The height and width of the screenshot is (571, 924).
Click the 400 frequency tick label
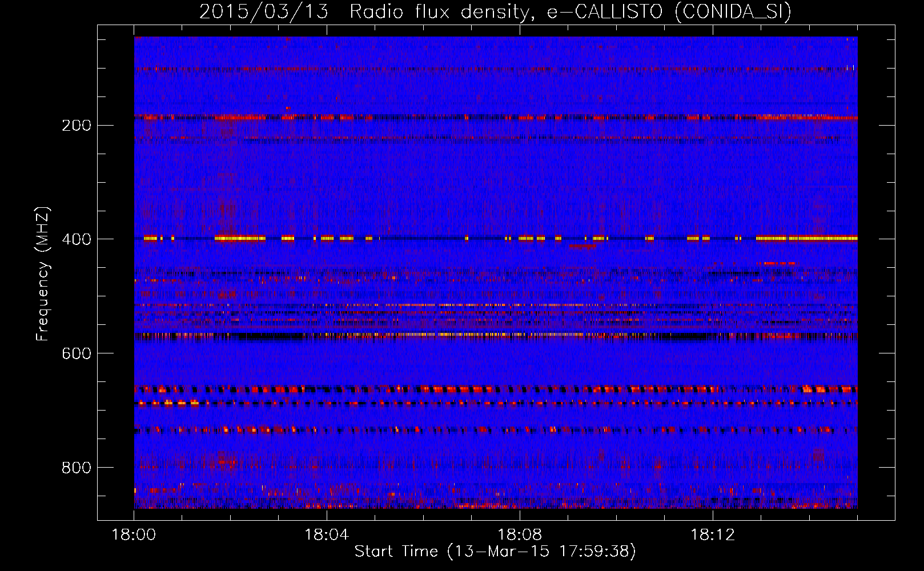pyautogui.click(x=76, y=239)
